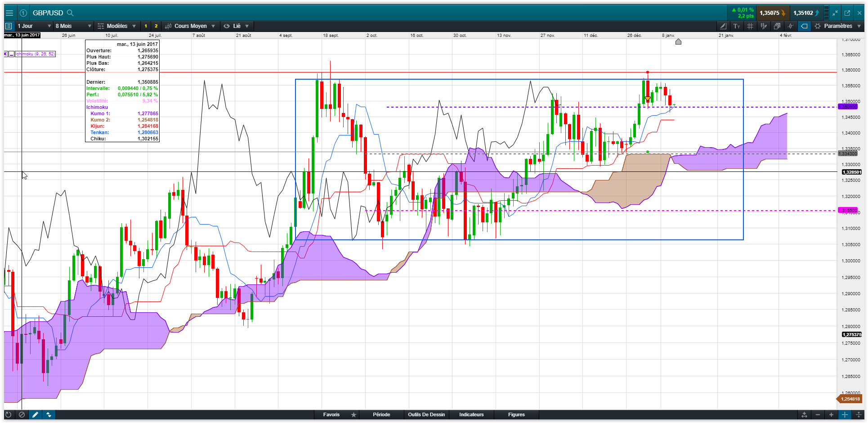868x423 pixels.
Task: Click the mar., 13 juin 2017 date label
Action: 22,35
